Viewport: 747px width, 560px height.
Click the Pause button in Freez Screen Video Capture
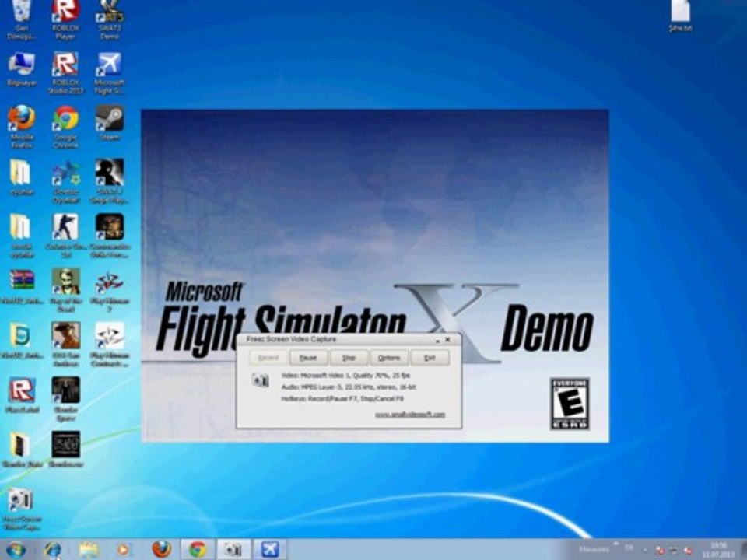coord(308,358)
